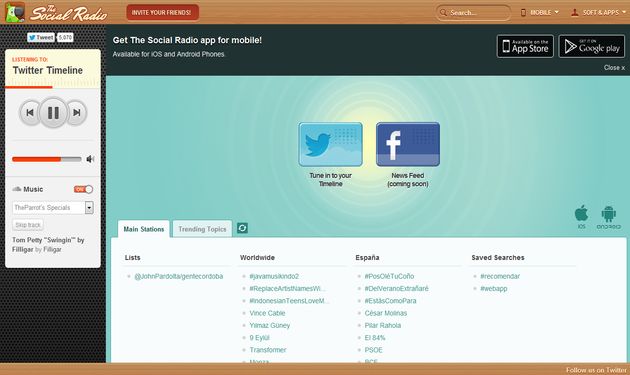Toggle the Music switch off

point(83,189)
